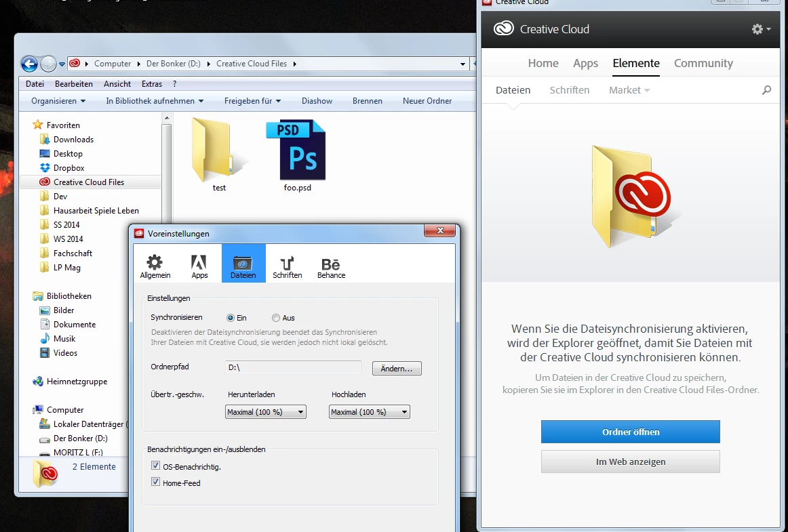Click the Videos library icon
Screen dimensions: 788x532
(x=45, y=352)
